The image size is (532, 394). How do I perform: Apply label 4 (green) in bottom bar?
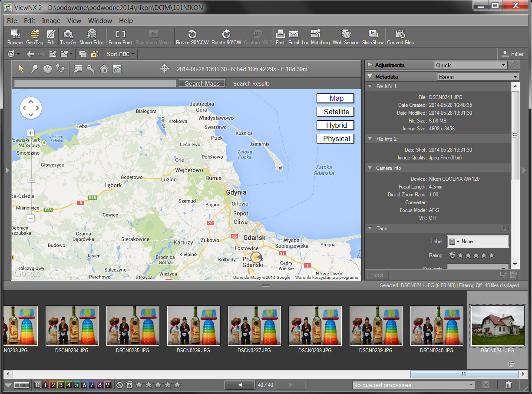coord(69,385)
